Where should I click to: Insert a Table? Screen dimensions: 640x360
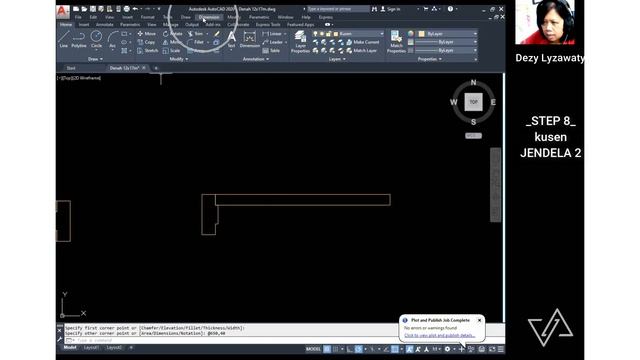tap(271, 51)
